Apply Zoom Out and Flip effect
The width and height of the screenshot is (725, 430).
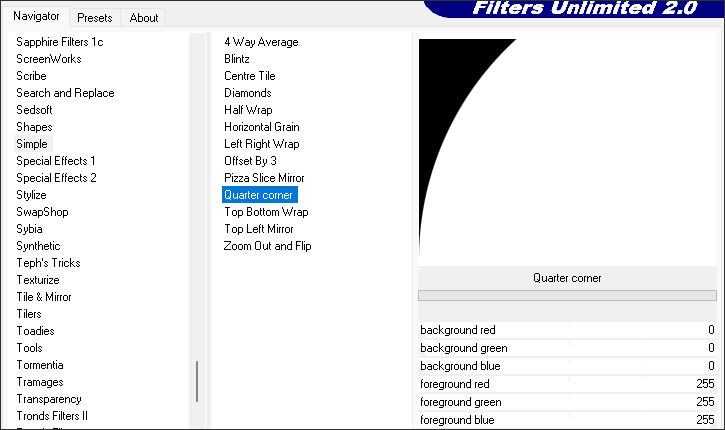point(268,246)
